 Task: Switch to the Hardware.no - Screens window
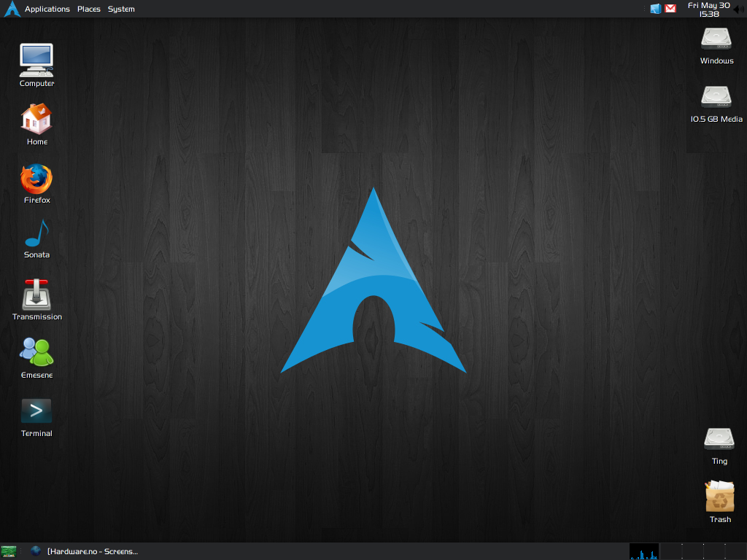coord(85,551)
